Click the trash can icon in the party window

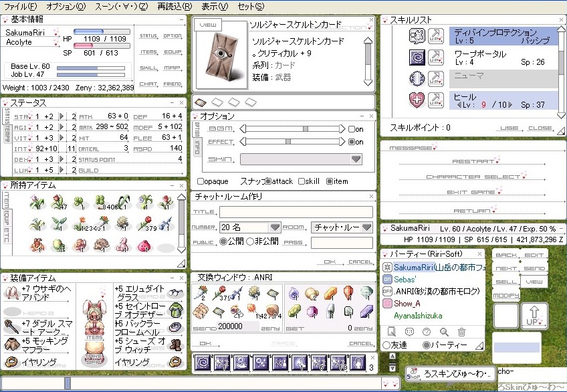461,332
